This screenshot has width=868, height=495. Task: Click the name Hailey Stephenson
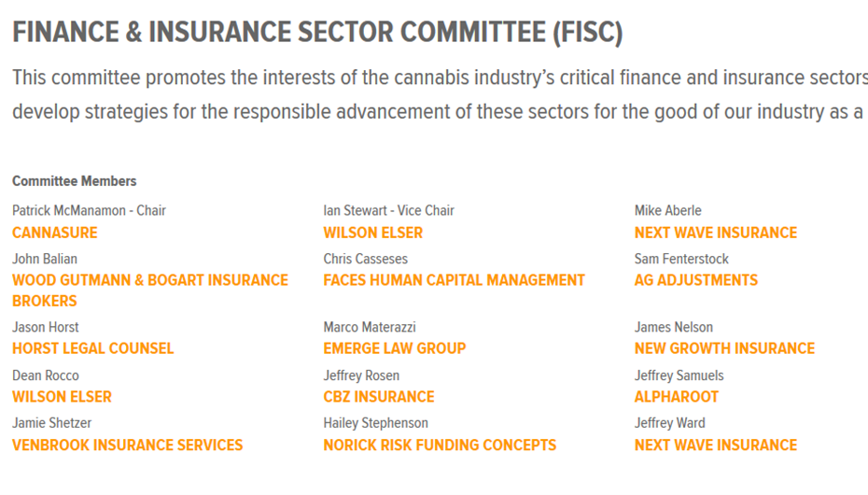(376, 423)
